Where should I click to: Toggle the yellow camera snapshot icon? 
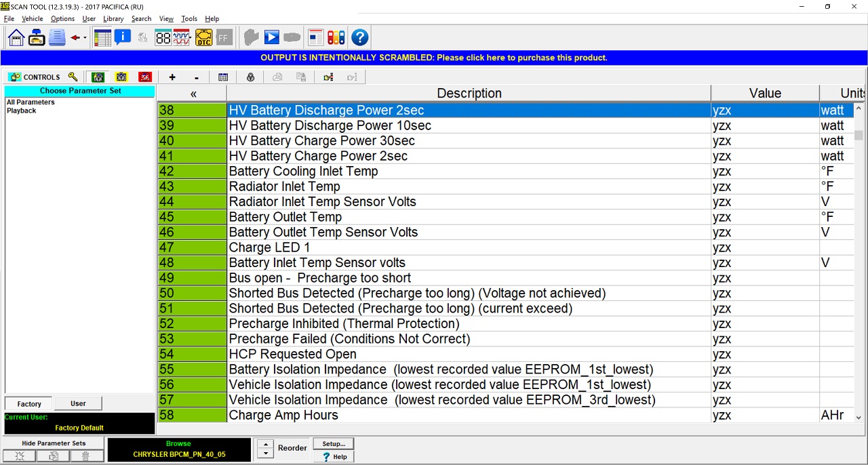(121, 77)
